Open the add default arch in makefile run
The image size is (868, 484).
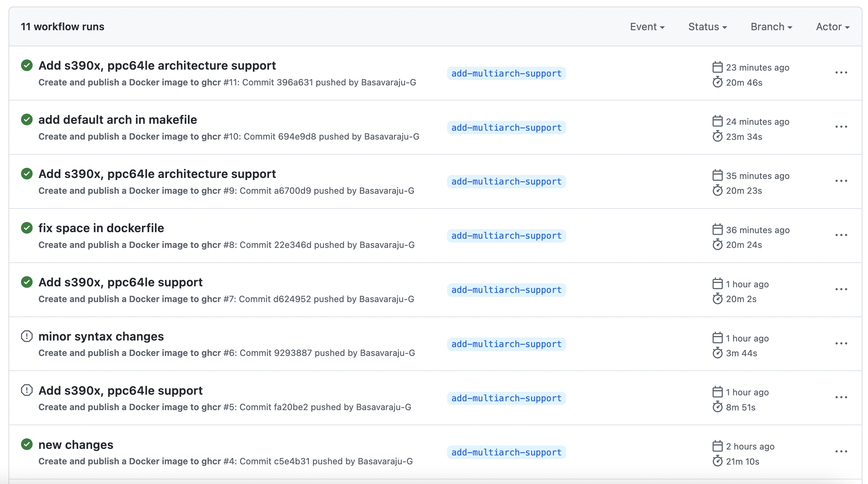click(117, 120)
